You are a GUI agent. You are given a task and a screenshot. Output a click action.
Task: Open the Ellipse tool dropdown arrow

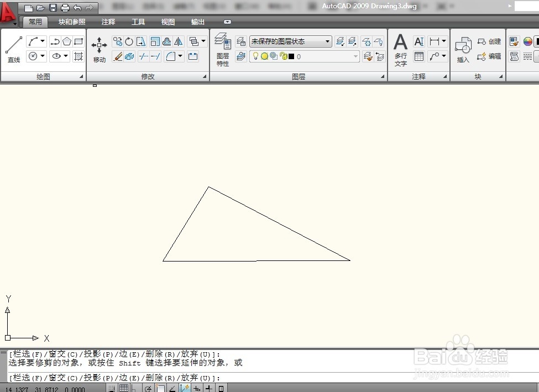click(x=66, y=56)
